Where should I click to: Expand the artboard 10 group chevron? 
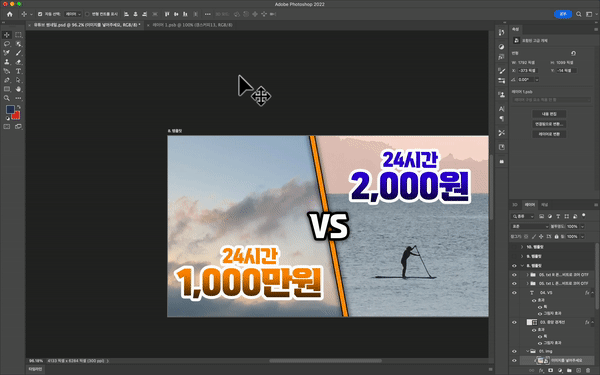(522, 247)
